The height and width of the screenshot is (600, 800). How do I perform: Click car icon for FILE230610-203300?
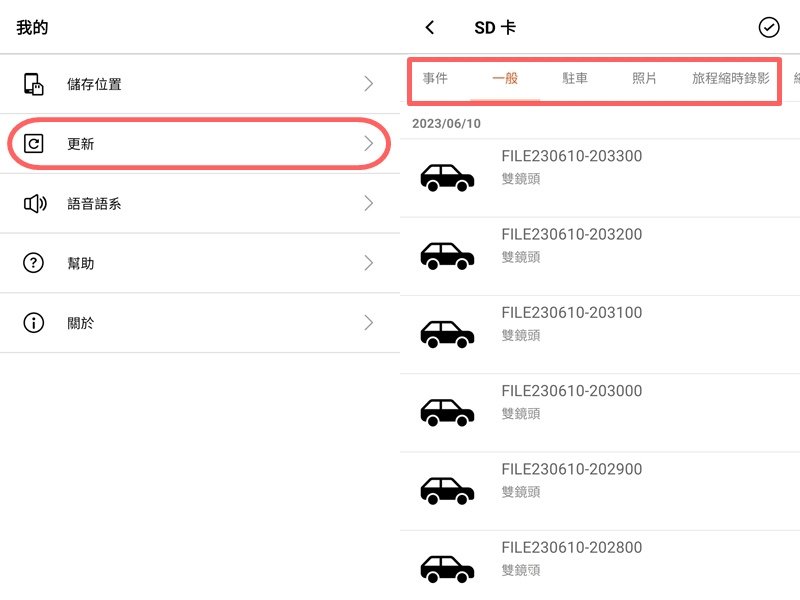pyautogui.click(x=447, y=177)
